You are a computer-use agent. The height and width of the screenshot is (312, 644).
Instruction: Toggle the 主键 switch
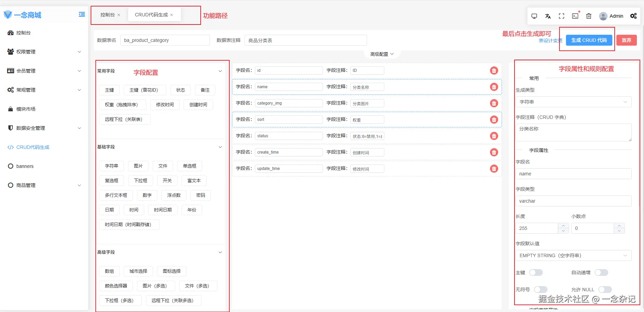536,272
